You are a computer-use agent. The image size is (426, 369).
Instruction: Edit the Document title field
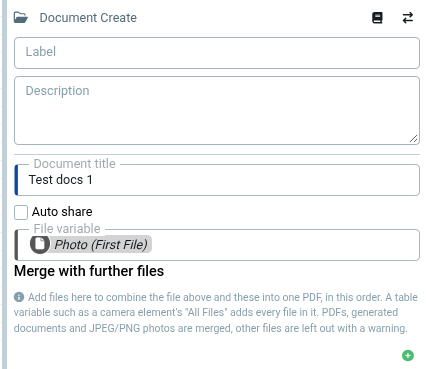(217, 180)
